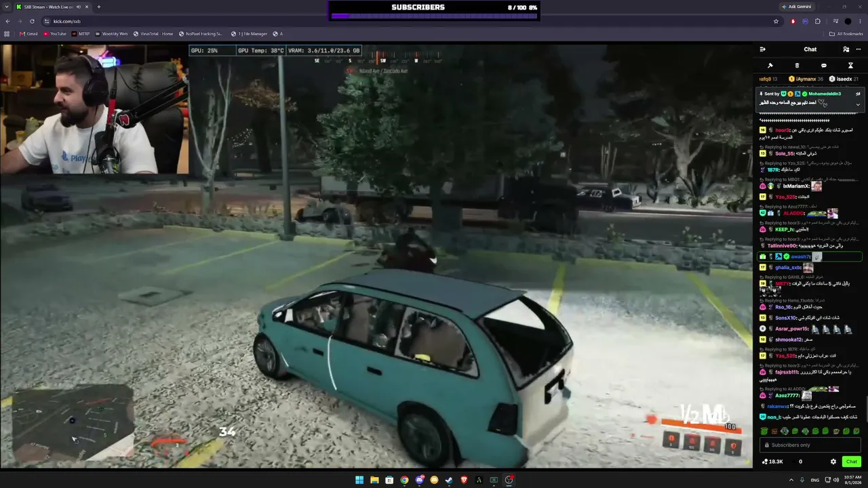This screenshot has height=488, width=868.
Task: Click chat username Azoz7777
Action: [x=788, y=396]
